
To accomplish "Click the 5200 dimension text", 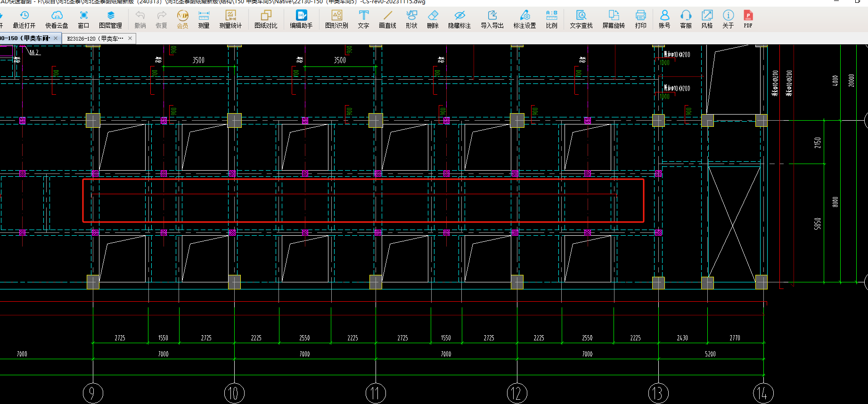I will point(710,354).
